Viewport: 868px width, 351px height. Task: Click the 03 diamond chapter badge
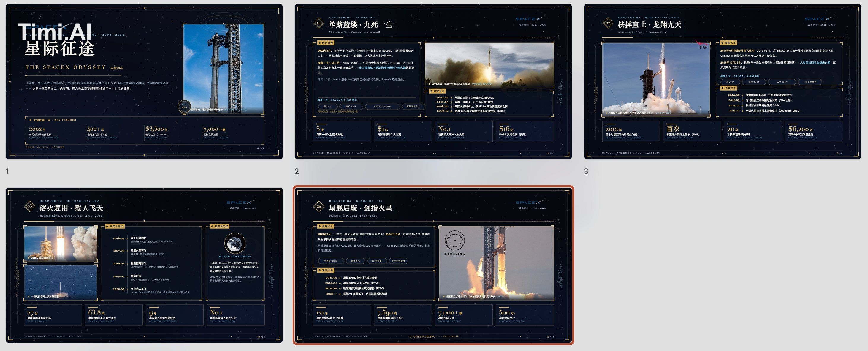click(30, 206)
